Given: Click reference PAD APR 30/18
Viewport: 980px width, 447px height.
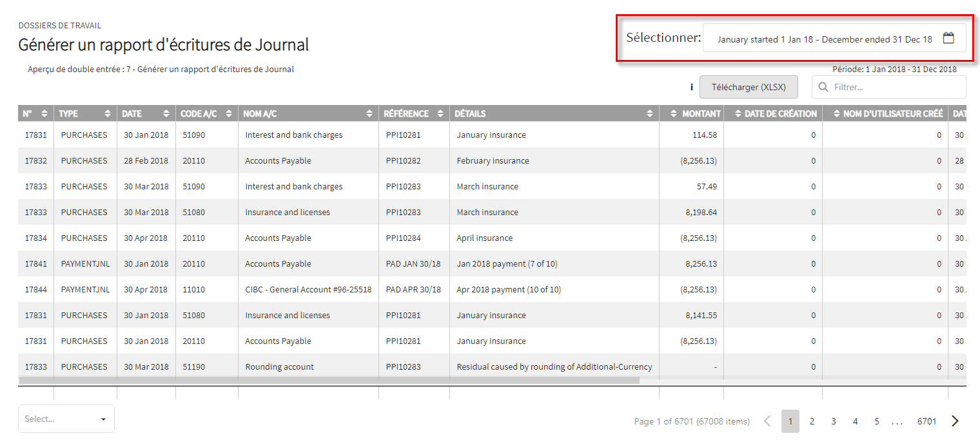Looking at the screenshot, I should pos(413,289).
